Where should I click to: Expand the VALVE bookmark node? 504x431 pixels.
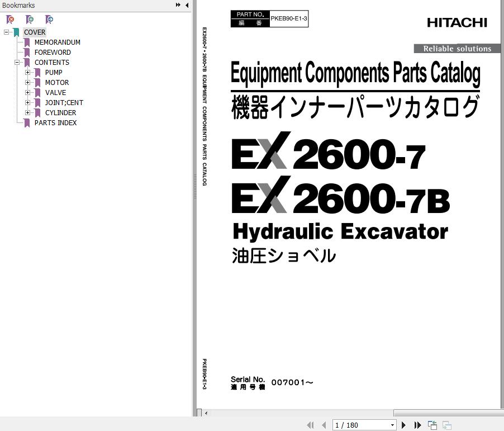coord(27,93)
